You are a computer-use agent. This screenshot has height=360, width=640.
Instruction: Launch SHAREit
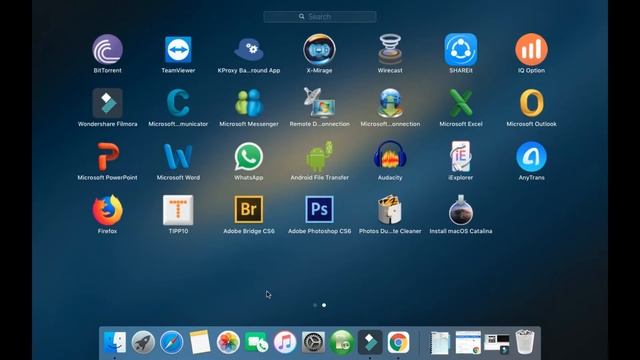tap(461, 49)
